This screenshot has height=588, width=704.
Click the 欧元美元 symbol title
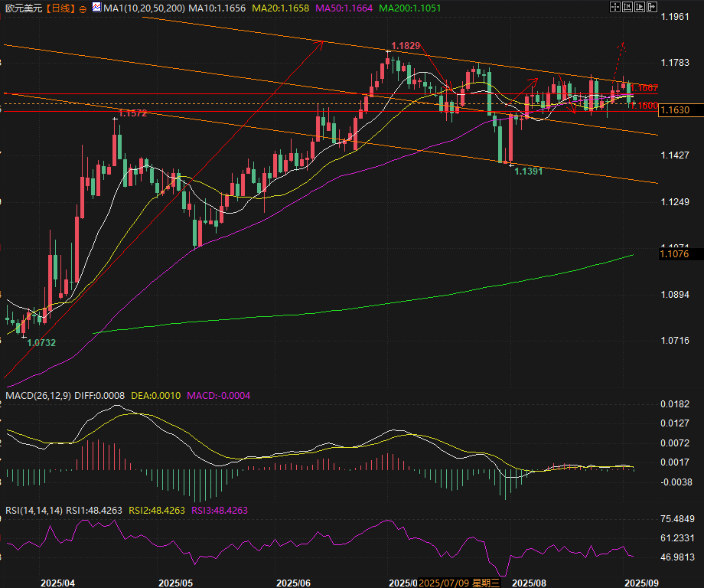[24, 8]
